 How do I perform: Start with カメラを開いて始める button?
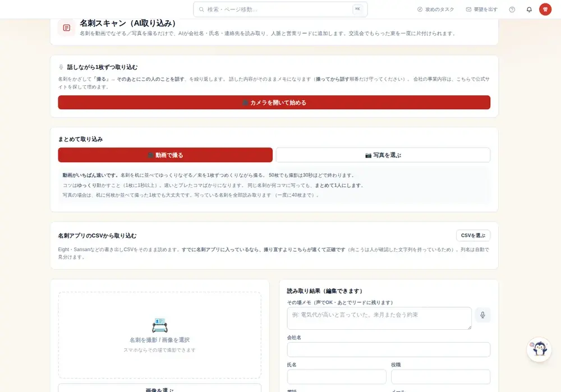click(274, 102)
